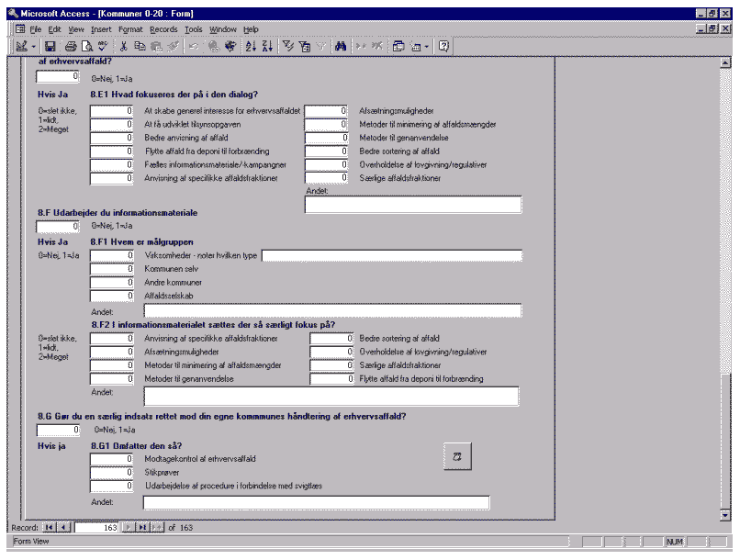Click the vertical scrollbar up arrow
This screenshot has height=560, width=740.
tap(725, 62)
